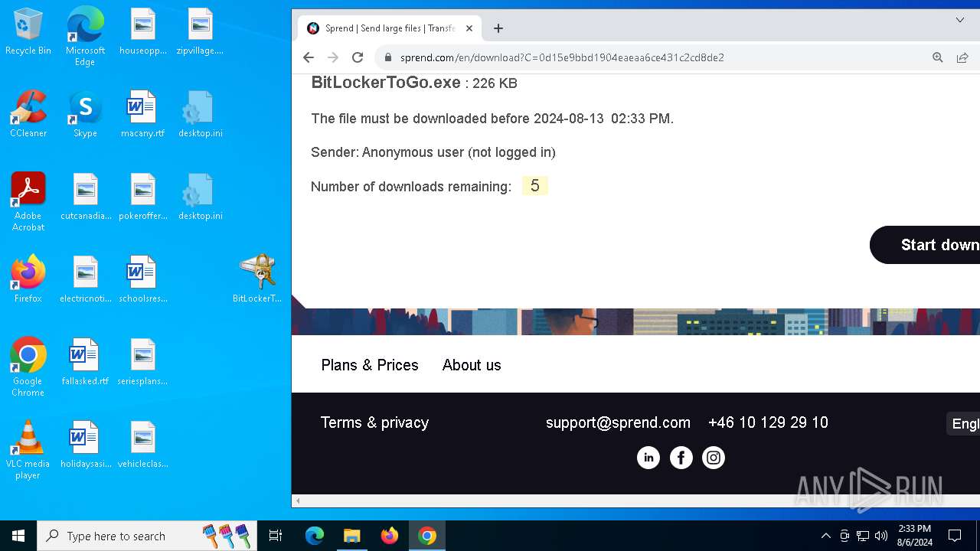This screenshot has height=551, width=980.
Task: Focus the Chrome address bar URL
Action: [x=562, y=57]
